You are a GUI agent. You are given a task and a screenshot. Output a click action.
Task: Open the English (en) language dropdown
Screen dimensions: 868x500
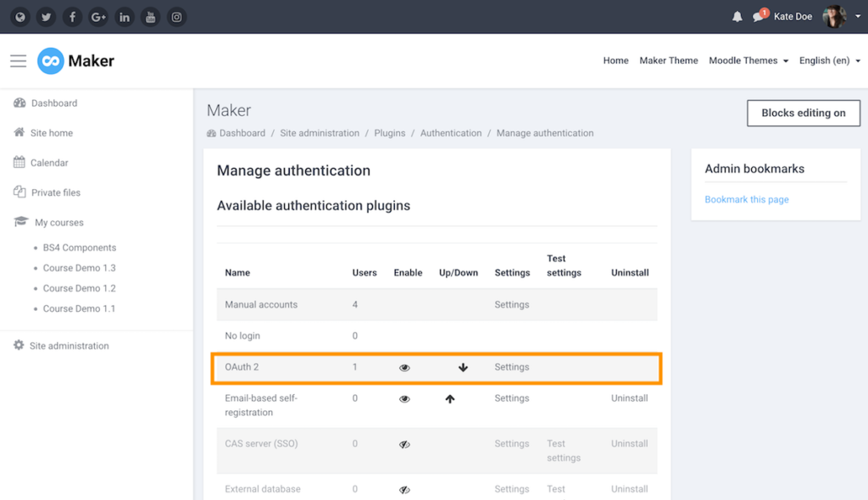coord(828,60)
